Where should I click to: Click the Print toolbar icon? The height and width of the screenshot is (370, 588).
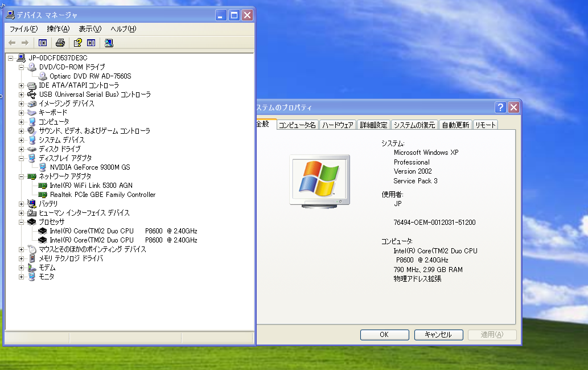pos(60,43)
